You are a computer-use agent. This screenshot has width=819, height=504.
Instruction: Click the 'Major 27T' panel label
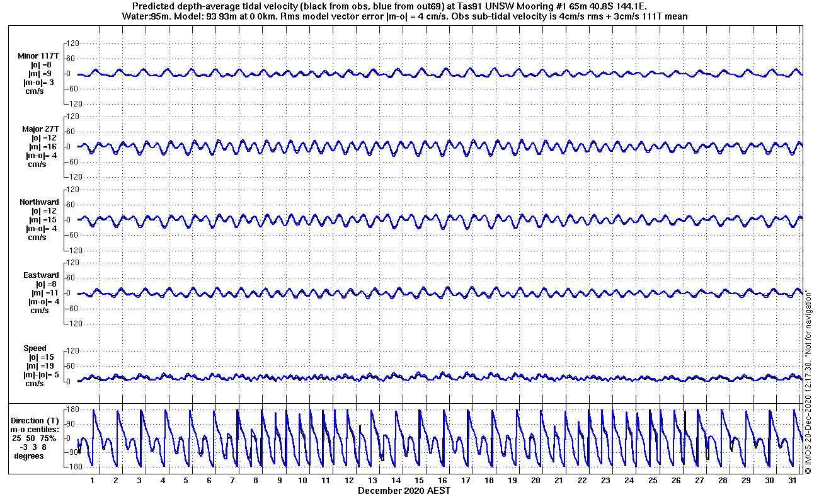pyautogui.click(x=40, y=129)
